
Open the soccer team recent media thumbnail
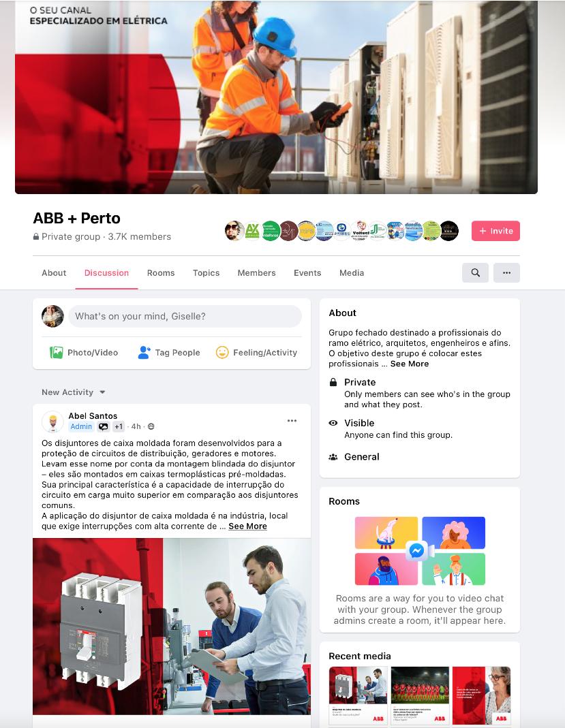[420, 695]
